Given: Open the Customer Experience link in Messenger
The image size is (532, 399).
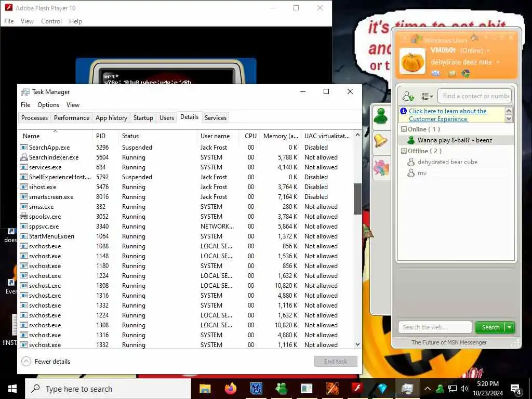Looking at the screenshot, I should click(447, 115).
